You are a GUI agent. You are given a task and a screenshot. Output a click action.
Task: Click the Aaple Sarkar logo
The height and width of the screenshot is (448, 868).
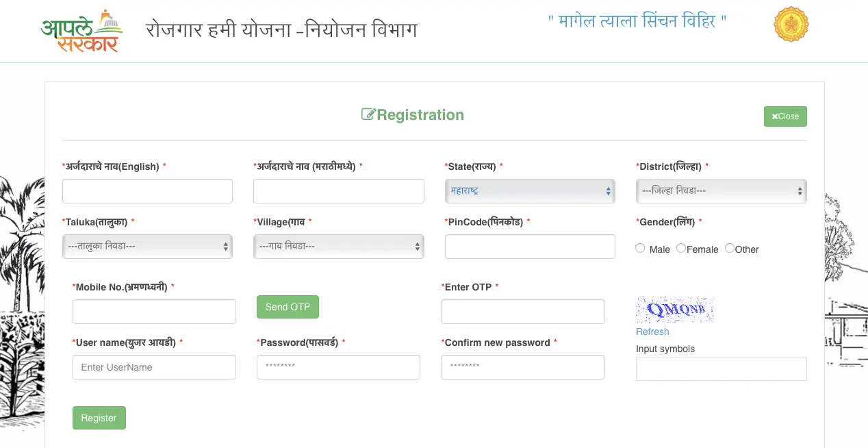point(81,31)
